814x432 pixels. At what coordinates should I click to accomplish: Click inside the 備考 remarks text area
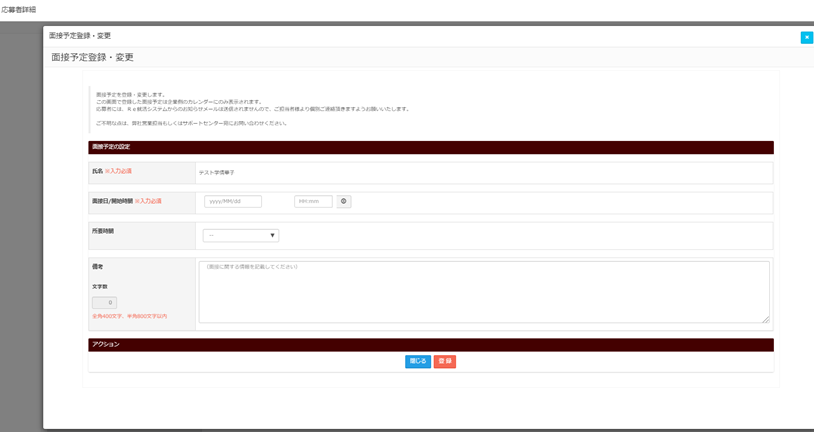point(484,291)
